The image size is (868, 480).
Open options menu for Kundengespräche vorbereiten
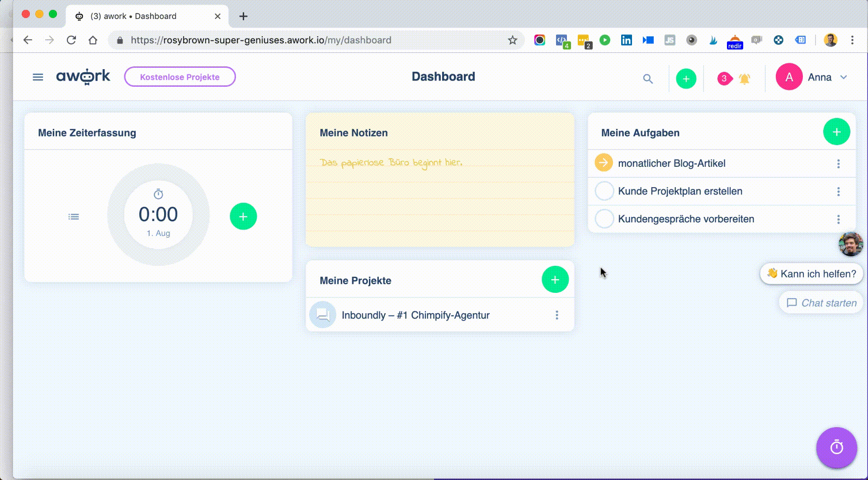coord(838,219)
